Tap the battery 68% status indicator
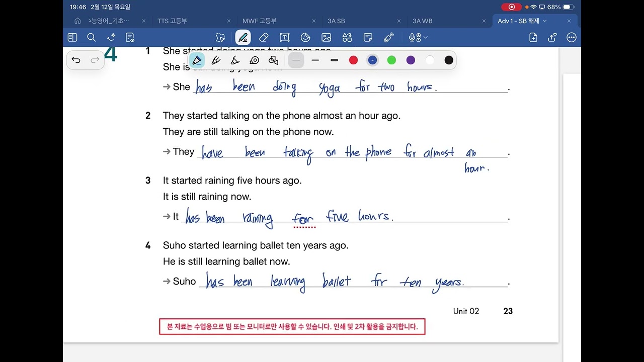644x362 pixels. tap(560, 7)
